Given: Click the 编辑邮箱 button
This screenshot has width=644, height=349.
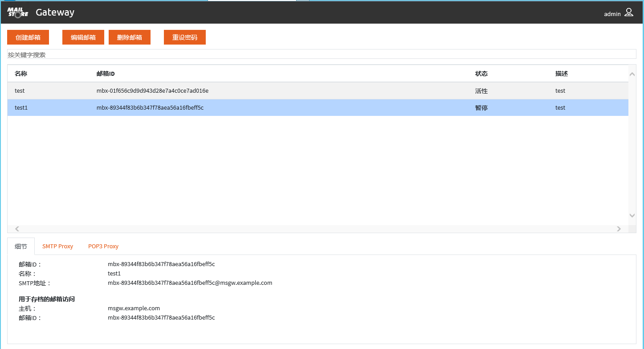Looking at the screenshot, I should (x=83, y=37).
